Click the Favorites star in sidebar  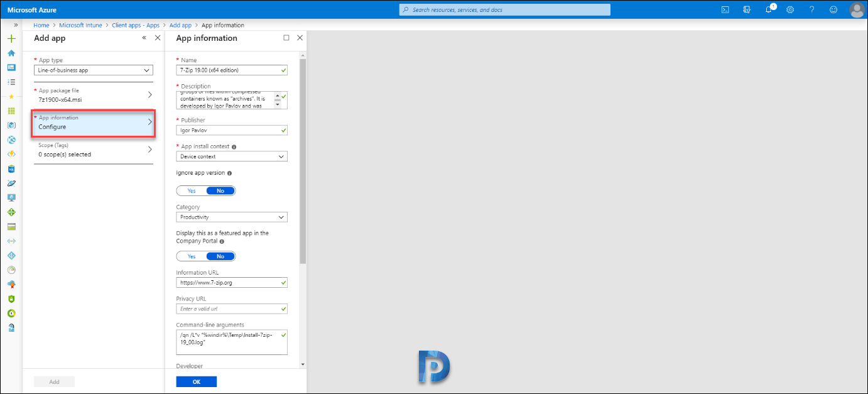[x=11, y=96]
